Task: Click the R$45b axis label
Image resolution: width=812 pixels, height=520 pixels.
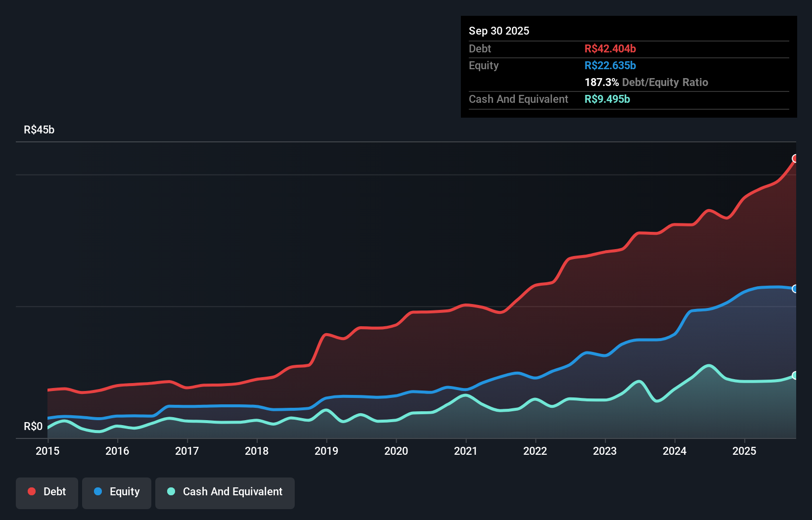Action: pos(39,130)
